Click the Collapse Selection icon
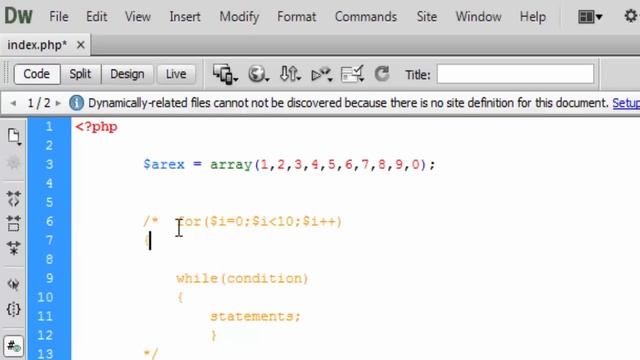This screenshot has height=360, width=640. tap(13, 223)
